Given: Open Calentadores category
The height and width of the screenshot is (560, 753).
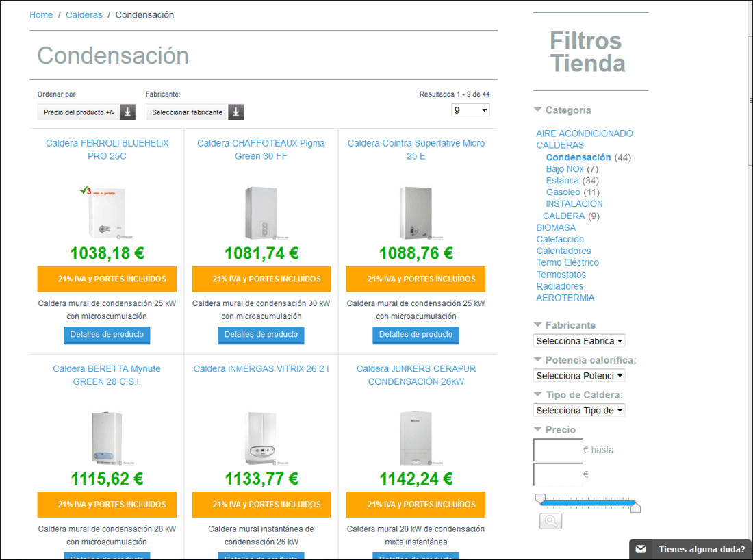Looking at the screenshot, I should coord(564,251).
